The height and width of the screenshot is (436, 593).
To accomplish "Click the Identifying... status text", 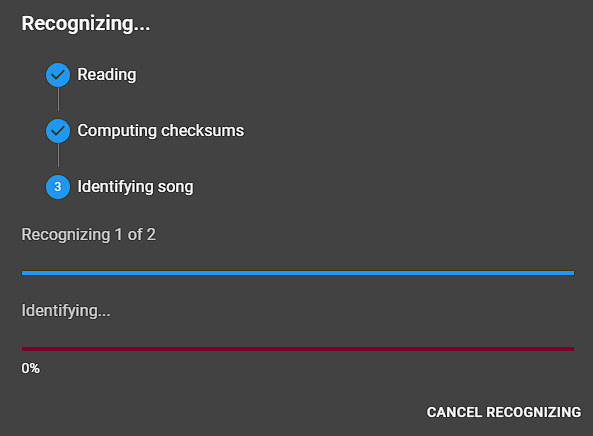I will [66, 311].
